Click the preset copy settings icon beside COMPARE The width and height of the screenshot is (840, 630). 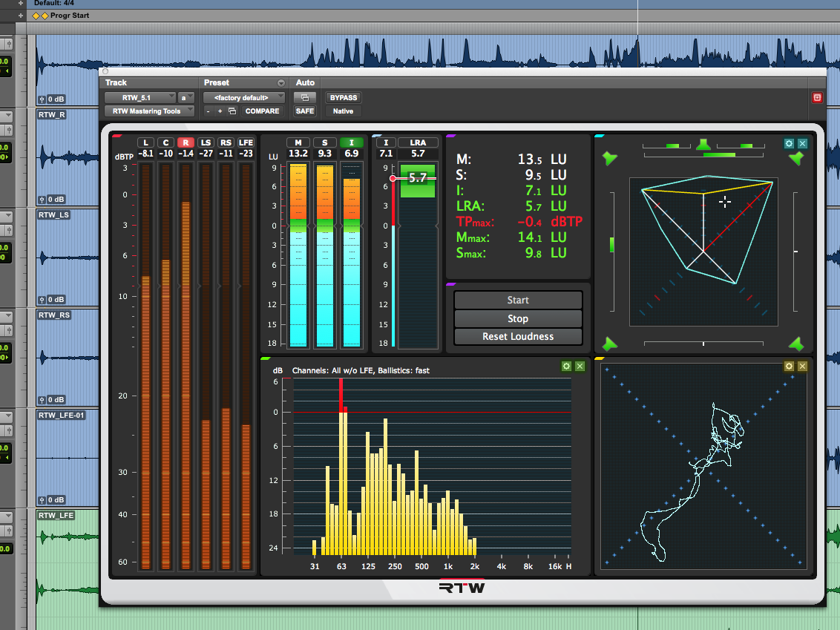point(232,111)
